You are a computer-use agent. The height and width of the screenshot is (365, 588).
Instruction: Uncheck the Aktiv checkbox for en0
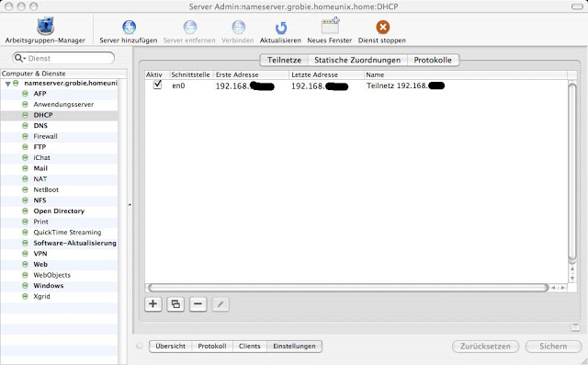coord(157,85)
